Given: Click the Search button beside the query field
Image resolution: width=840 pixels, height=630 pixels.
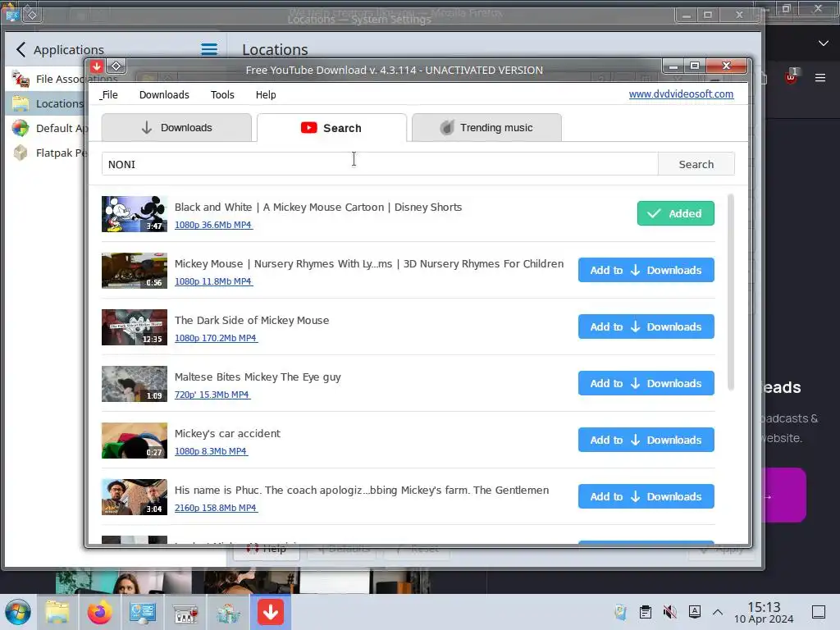Looking at the screenshot, I should (696, 164).
